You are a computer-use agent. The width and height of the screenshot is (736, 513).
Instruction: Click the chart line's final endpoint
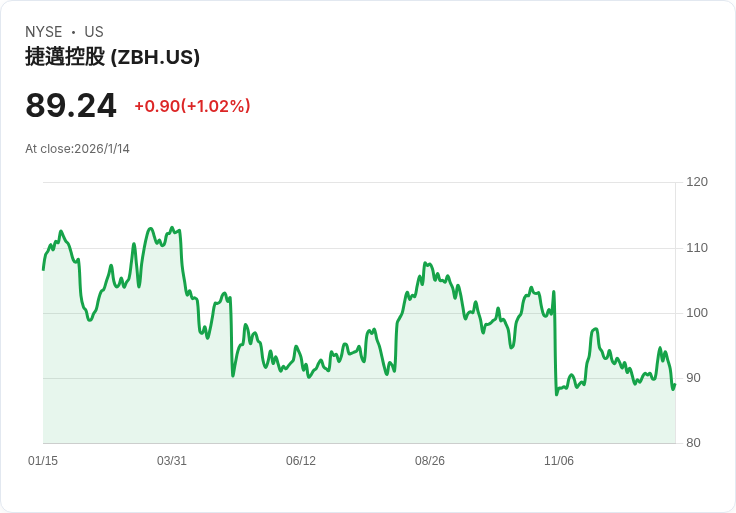pyautogui.click(x=675, y=385)
